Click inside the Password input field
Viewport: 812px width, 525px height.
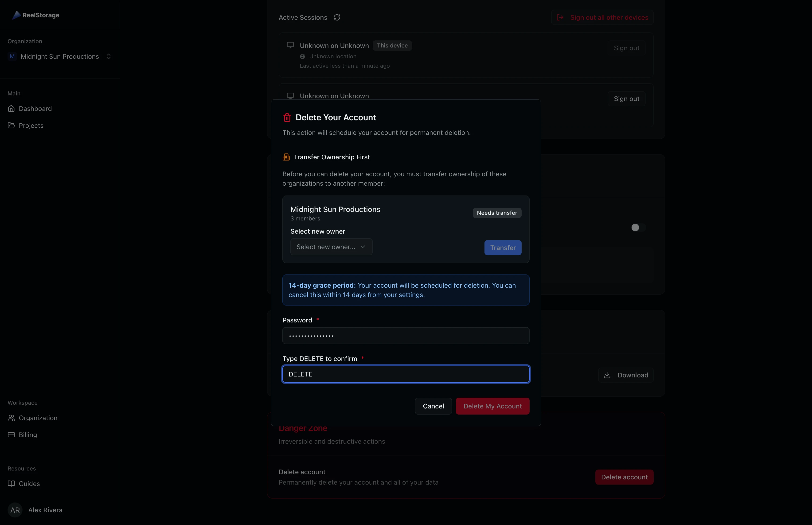click(406, 335)
